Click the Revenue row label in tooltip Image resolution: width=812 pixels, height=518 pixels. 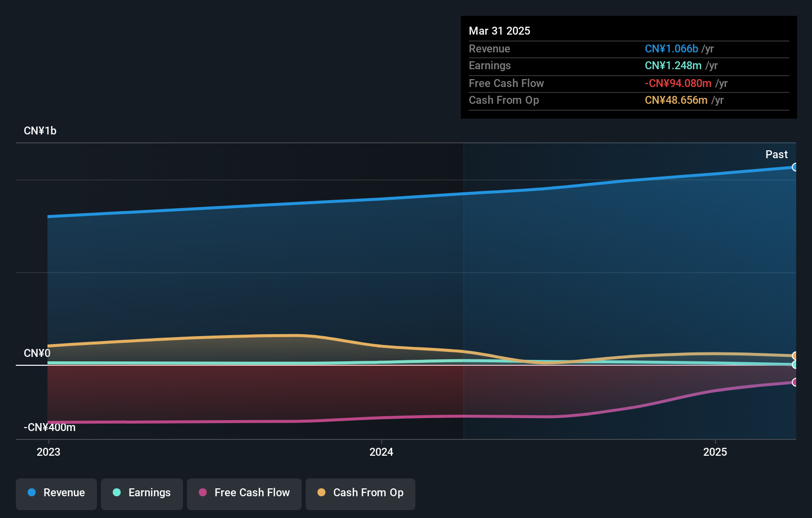click(489, 49)
